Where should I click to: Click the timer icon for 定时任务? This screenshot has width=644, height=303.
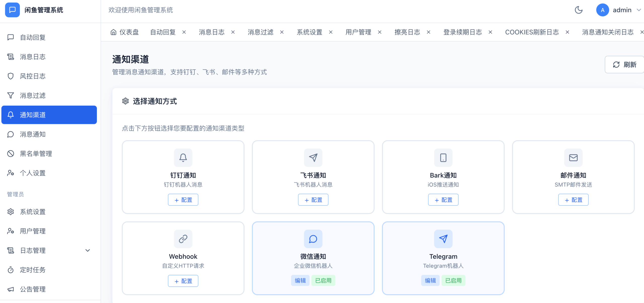(11, 270)
